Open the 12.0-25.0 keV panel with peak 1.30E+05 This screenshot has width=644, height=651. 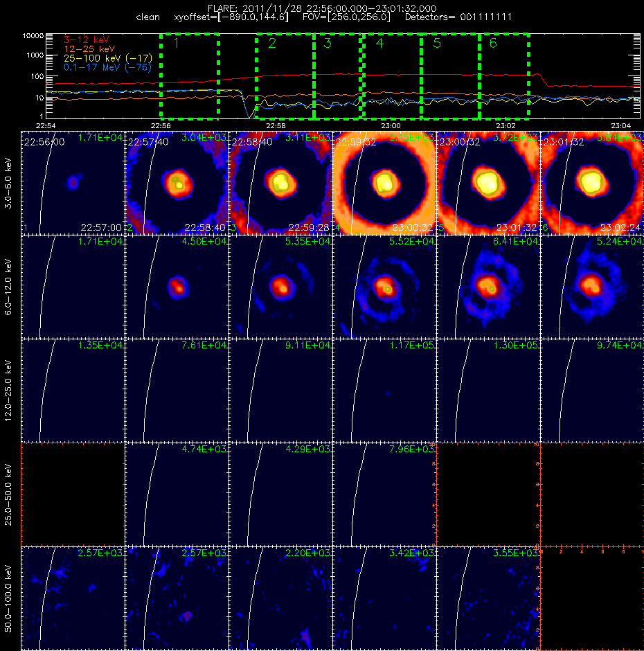click(x=488, y=391)
